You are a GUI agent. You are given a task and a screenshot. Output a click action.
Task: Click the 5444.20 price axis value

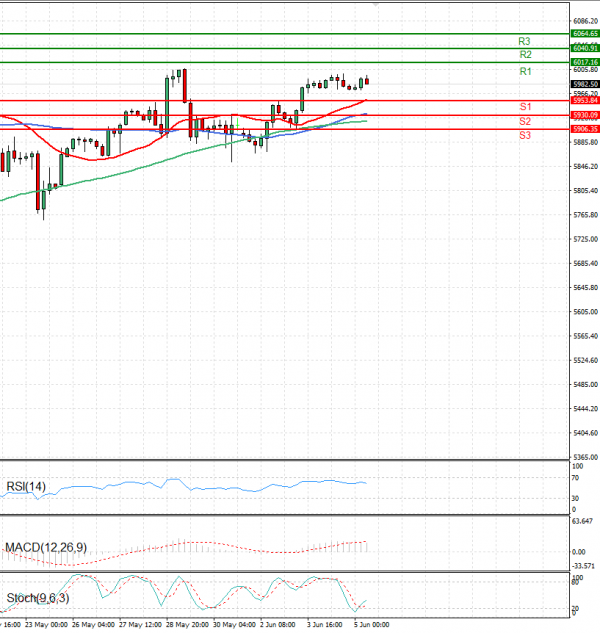585,409
